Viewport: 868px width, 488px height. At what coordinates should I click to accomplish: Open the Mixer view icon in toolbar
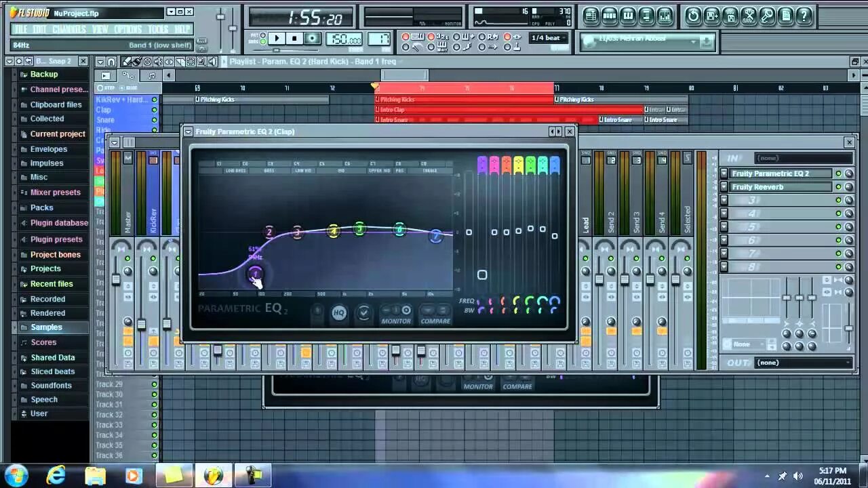point(665,16)
